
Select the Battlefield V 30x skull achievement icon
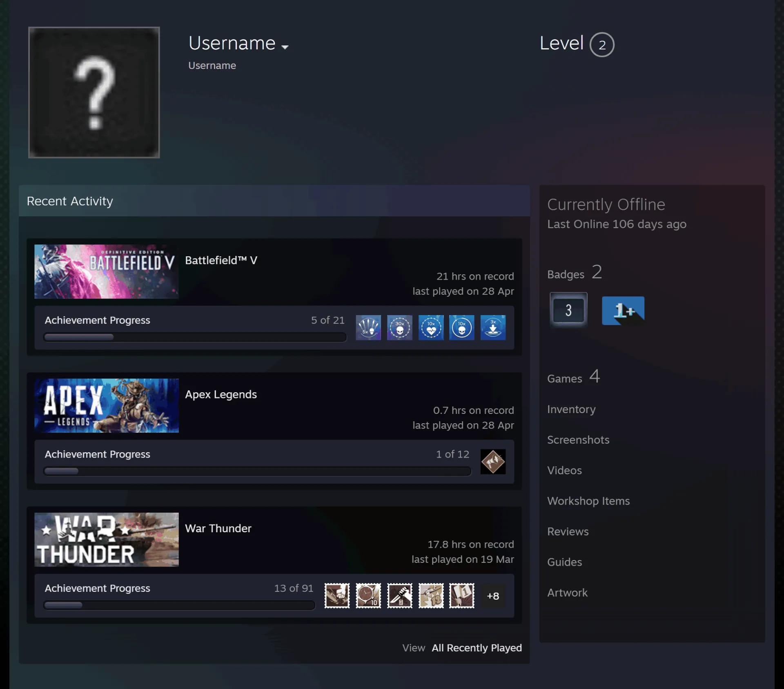coord(399,327)
